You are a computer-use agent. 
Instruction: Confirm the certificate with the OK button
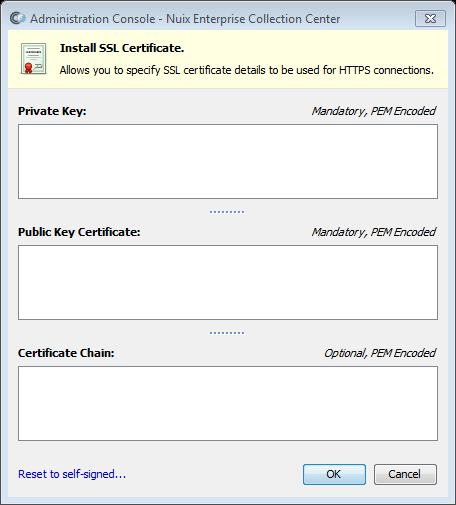(334, 474)
